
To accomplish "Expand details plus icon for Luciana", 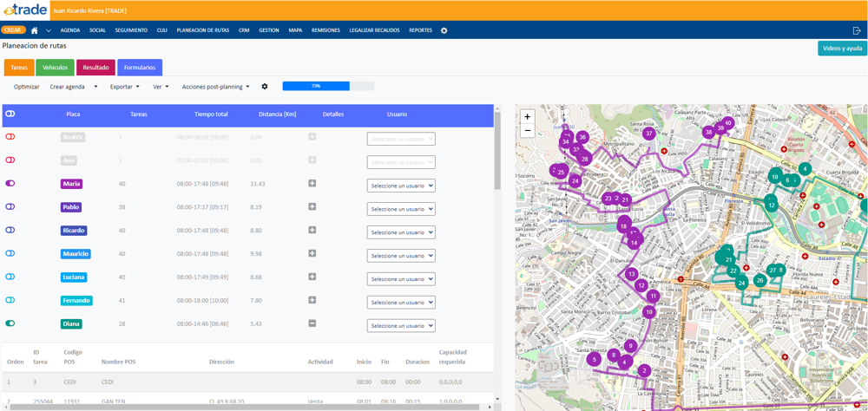I will click(312, 276).
